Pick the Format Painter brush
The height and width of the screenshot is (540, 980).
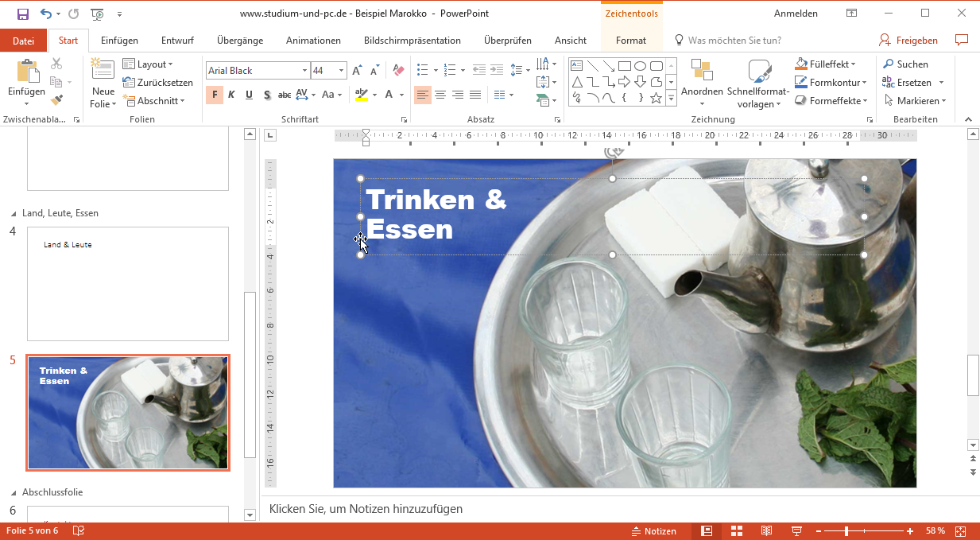tap(56, 100)
